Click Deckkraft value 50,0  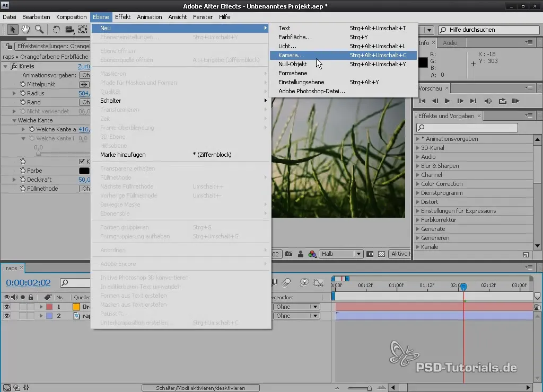click(84, 180)
